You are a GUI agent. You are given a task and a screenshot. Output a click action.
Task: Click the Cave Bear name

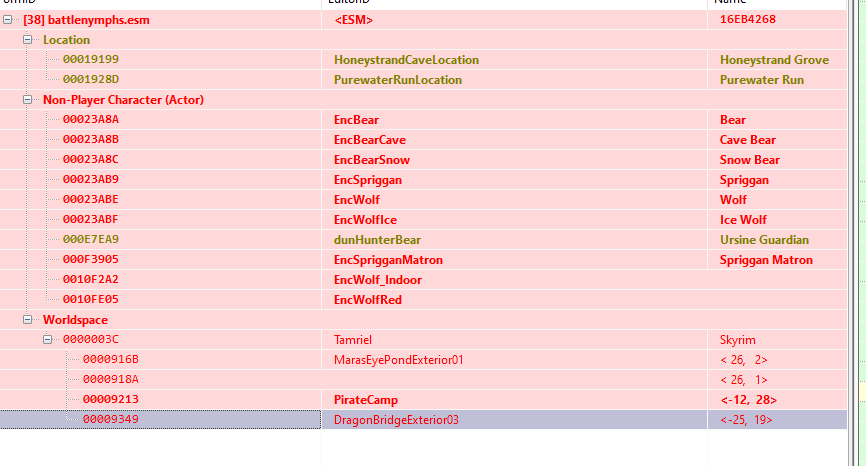748,140
